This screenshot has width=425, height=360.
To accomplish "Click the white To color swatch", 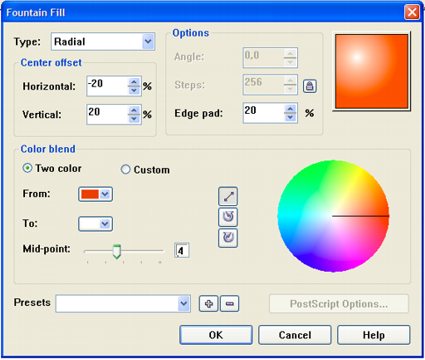I will coord(90,224).
